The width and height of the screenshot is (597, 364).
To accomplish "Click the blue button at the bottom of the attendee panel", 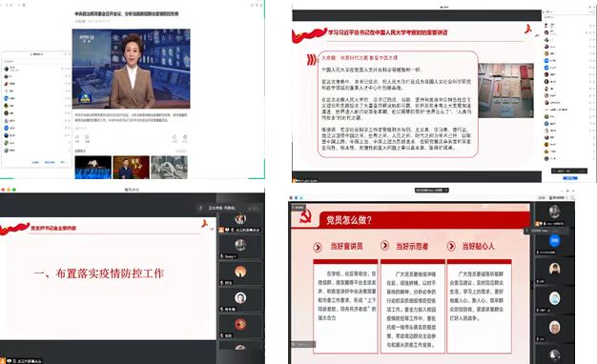I will (x=569, y=178).
